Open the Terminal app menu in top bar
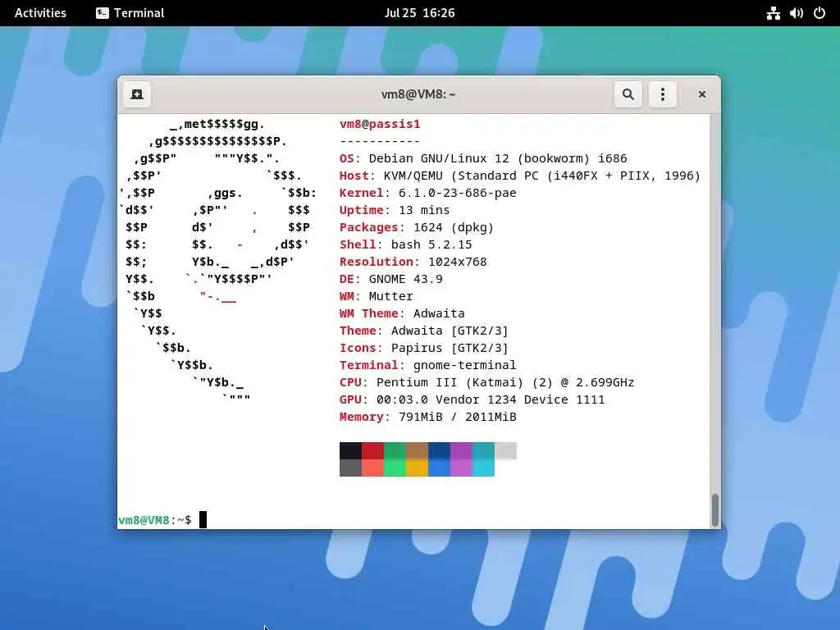 tap(130, 13)
